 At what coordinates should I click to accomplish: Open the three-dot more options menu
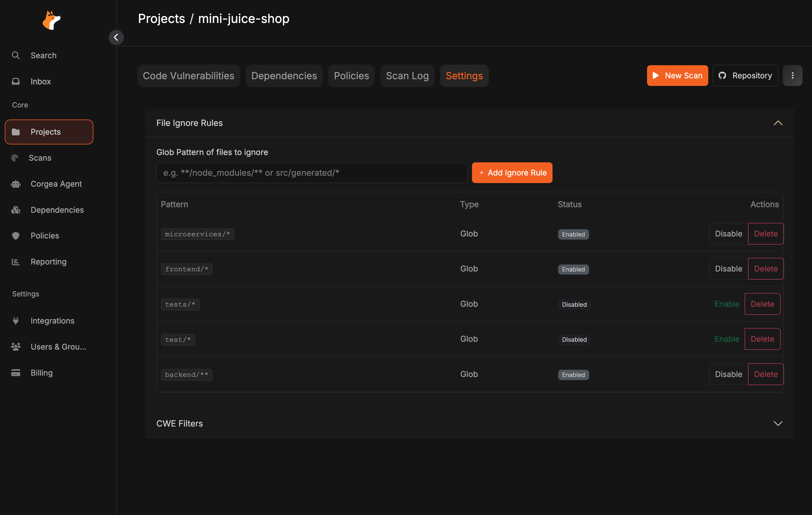(x=792, y=76)
